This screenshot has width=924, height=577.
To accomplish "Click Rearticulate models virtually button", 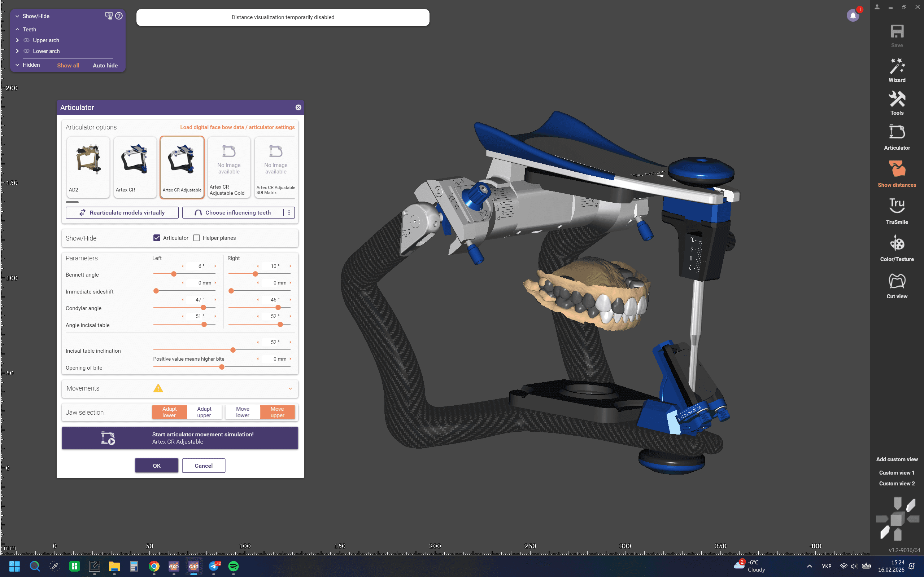I will click(122, 212).
